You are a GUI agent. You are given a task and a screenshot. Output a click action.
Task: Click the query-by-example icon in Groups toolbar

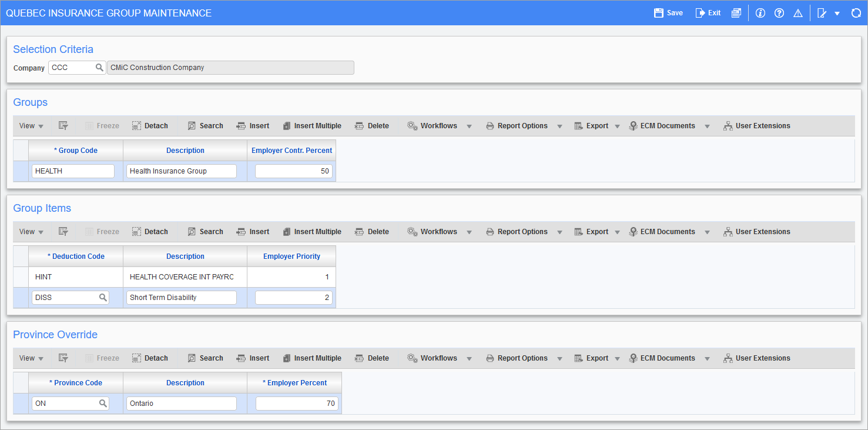[x=63, y=126]
